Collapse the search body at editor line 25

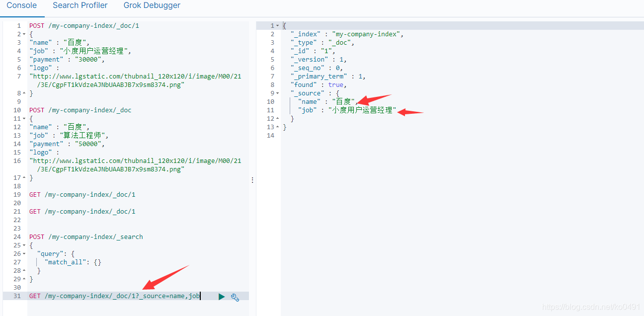click(24, 245)
